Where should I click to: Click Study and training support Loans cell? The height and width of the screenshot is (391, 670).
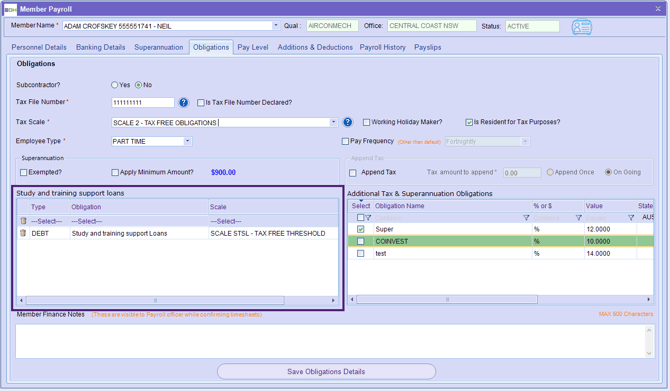[139, 233]
